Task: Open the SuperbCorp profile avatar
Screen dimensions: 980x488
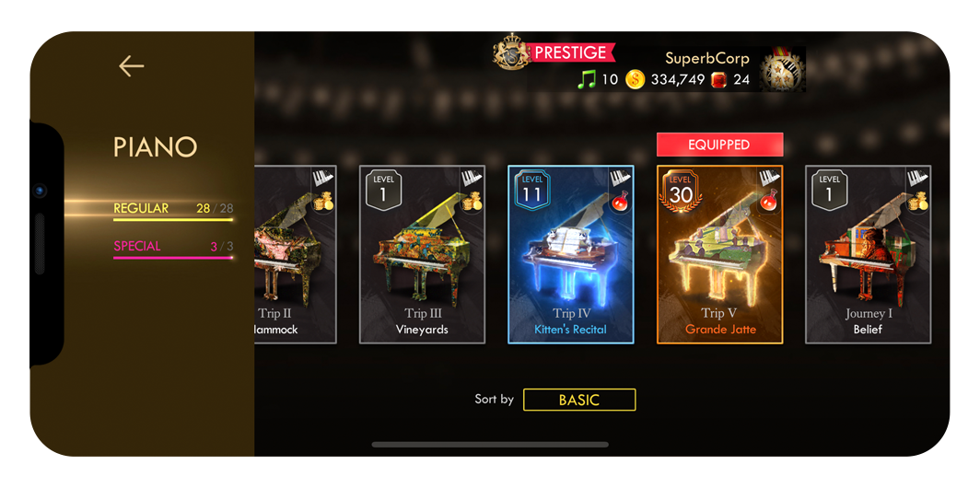Action: (782, 69)
